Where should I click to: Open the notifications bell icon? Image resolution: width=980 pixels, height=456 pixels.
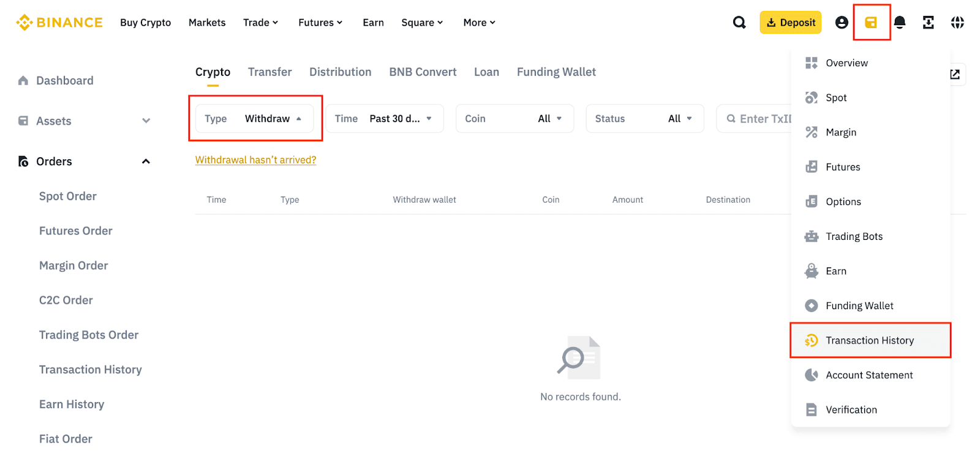900,23
